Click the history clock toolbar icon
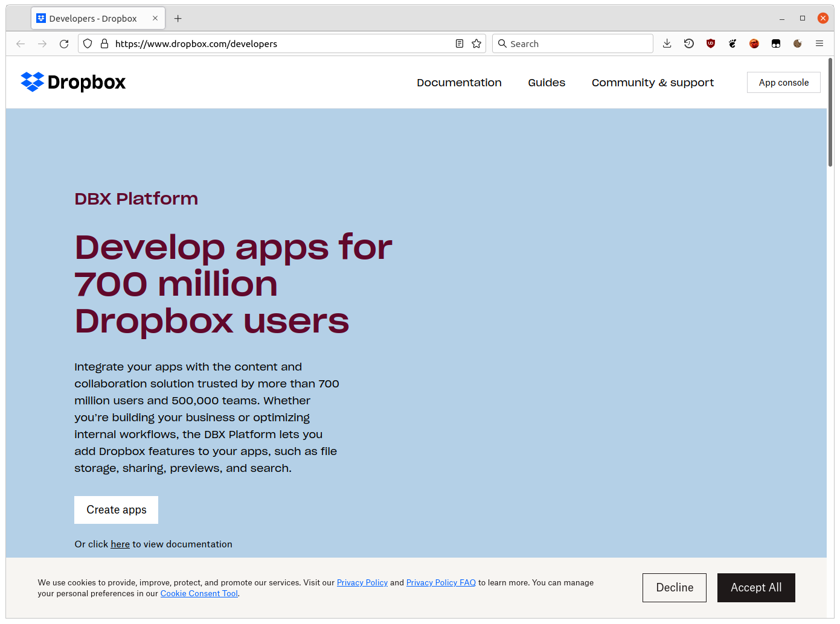The width and height of the screenshot is (840, 624). [689, 43]
